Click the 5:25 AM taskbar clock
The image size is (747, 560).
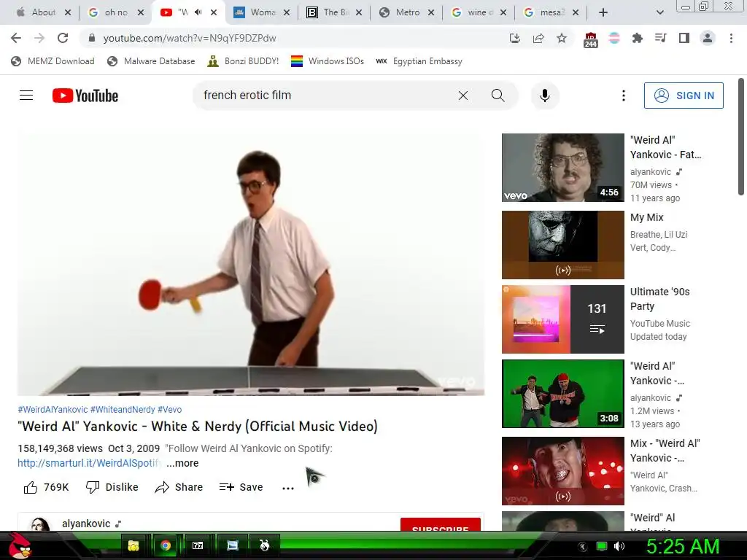point(682,546)
